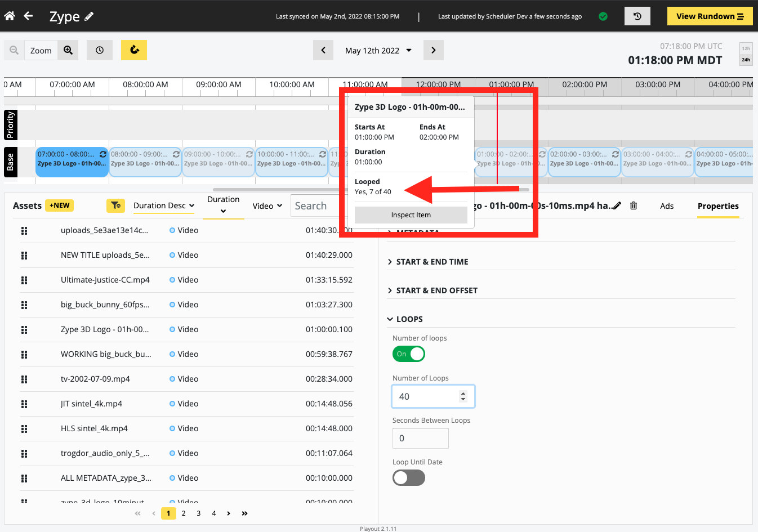Add a +NEW asset
Image resolution: width=758 pixels, height=532 pixels.
(x=60, y=205)
